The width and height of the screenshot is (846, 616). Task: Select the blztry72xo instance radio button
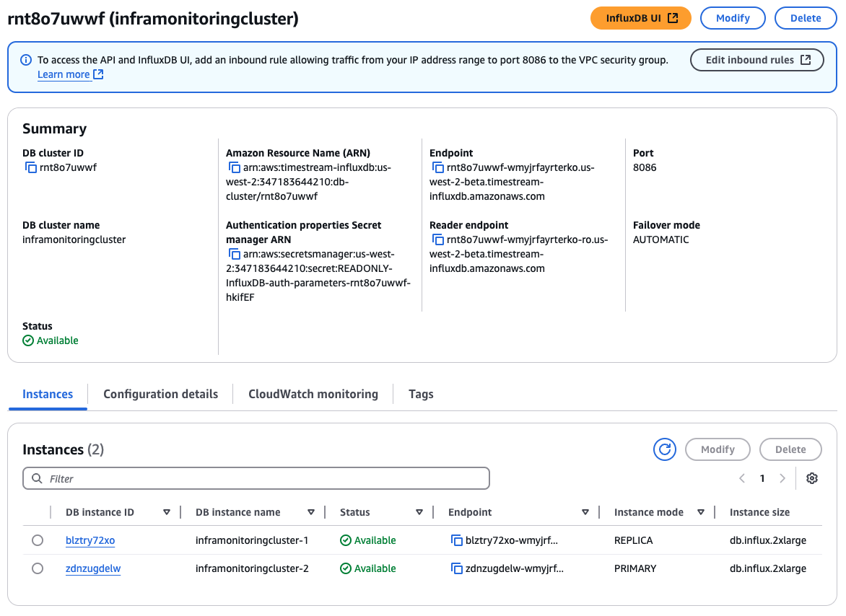click(x=38, y=540)
